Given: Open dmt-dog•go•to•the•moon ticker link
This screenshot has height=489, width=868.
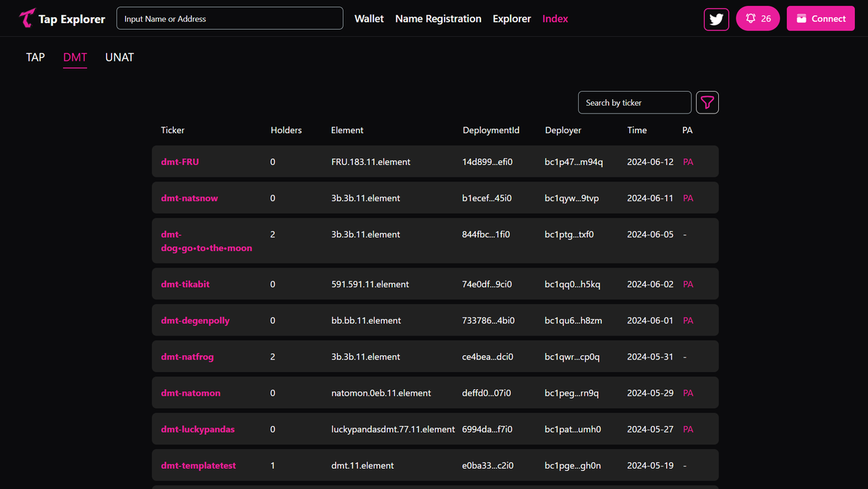Looking at the screenshot, I should pyautogui.click(x=207, y=241).
